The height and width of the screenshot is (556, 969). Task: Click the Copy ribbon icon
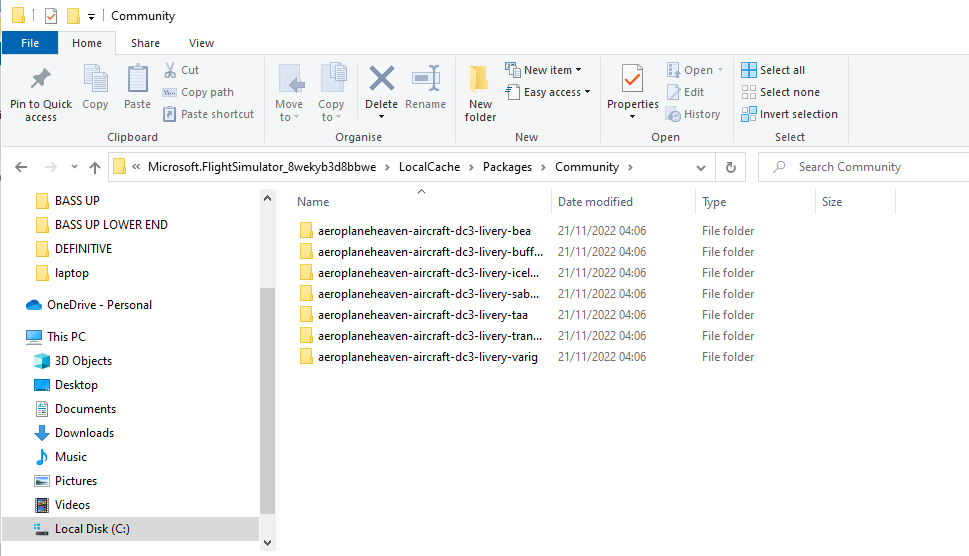point(95,79)
